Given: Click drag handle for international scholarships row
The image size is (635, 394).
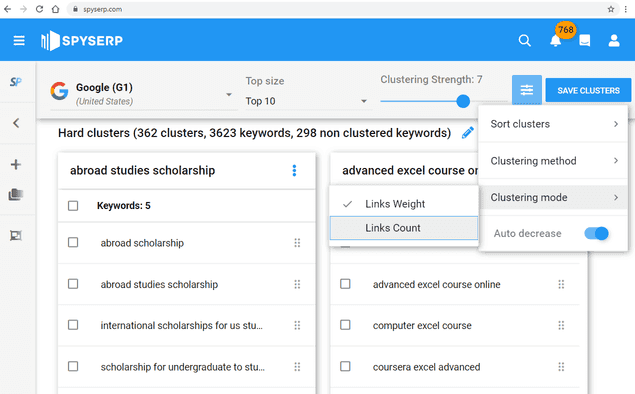Looking at the screenshot, I should [x=297, y=325].
